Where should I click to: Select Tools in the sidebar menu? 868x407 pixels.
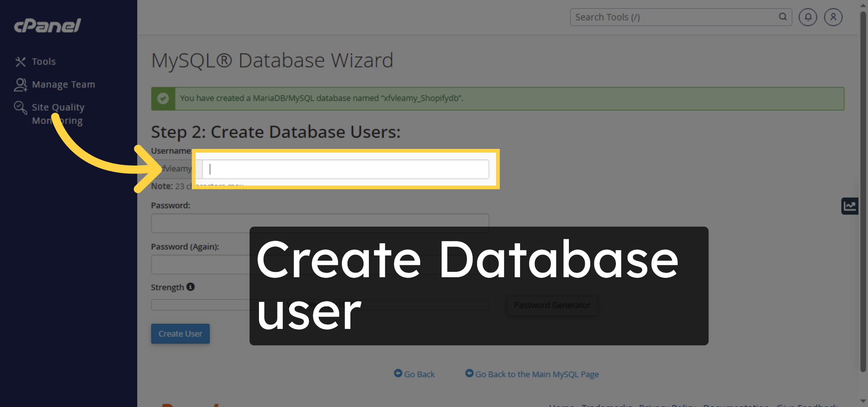point(43,61)
